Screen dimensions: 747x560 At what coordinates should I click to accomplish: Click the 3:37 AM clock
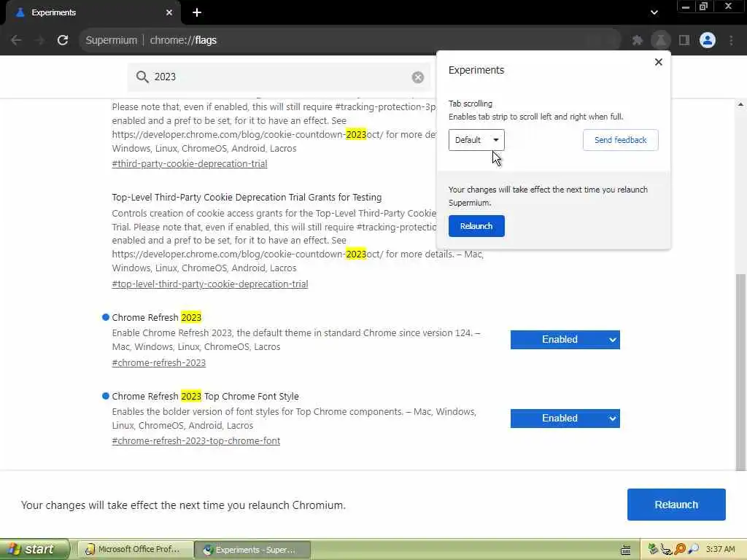[720, 549]
